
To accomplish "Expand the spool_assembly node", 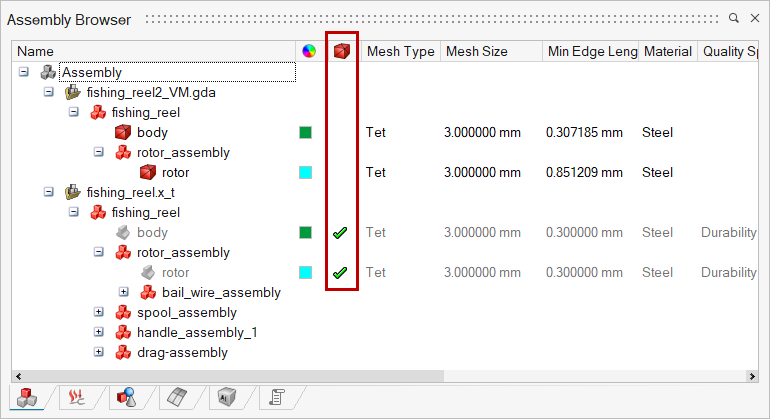I will pyautogui.click(x=99, y=312).
